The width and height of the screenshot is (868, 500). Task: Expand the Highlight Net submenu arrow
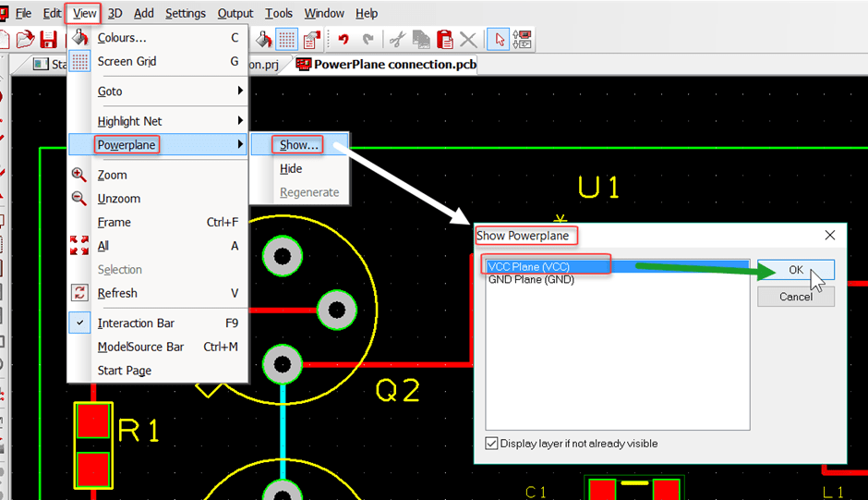pyautogui.click(x=240, y=120)
